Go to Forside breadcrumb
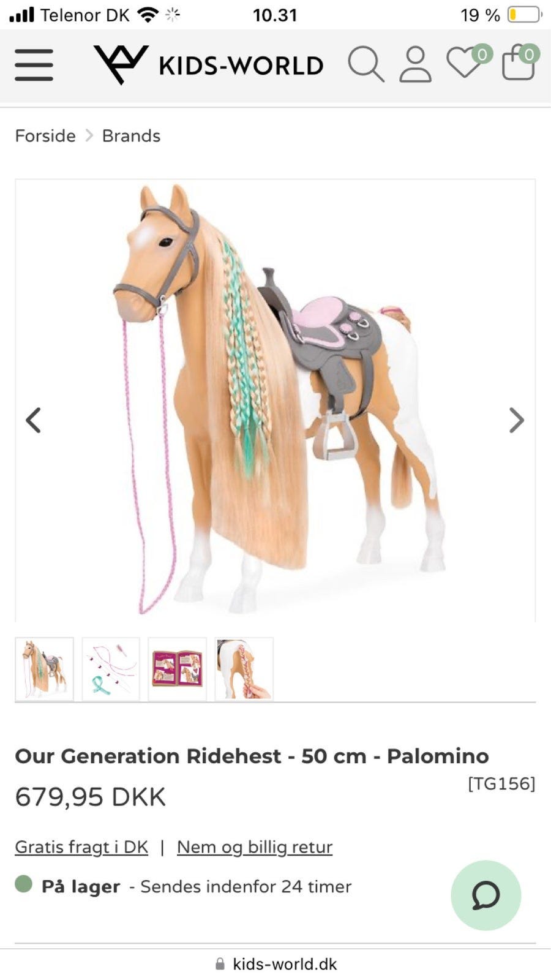This screenshot has height=980, width=551. 45,135
